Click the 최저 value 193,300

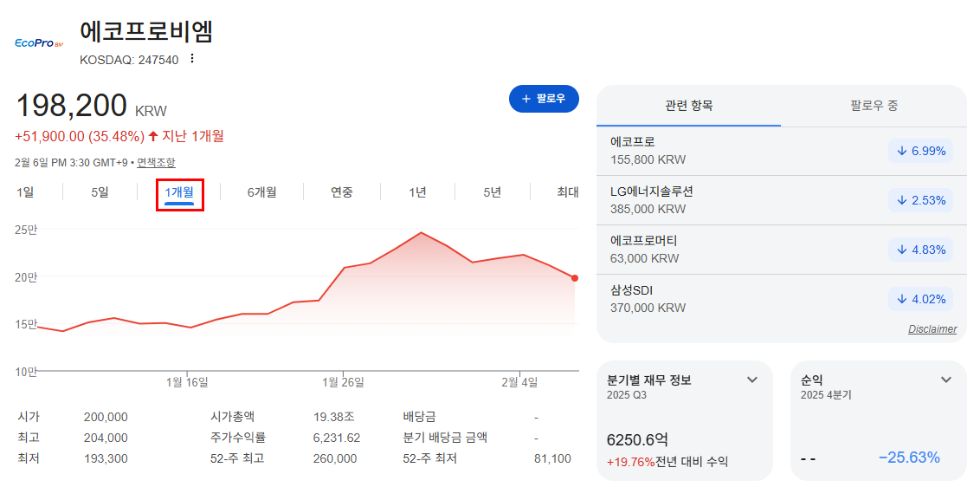pyautogui.click(x=106, y=458)
